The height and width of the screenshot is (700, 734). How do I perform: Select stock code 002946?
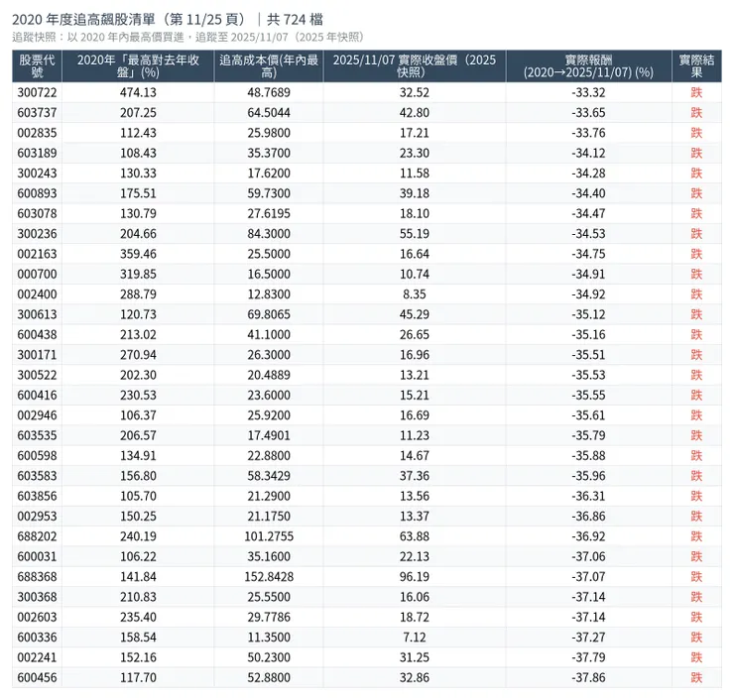37,415
